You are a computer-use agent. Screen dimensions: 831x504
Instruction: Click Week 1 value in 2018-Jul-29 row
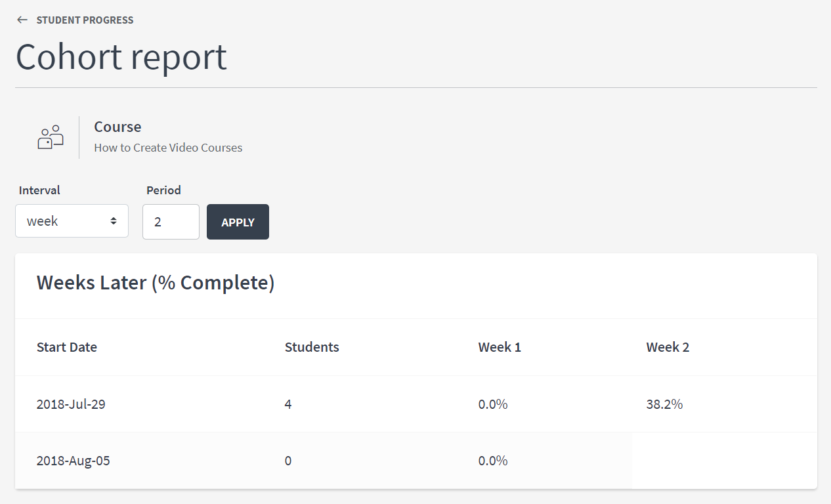[493, 404]
